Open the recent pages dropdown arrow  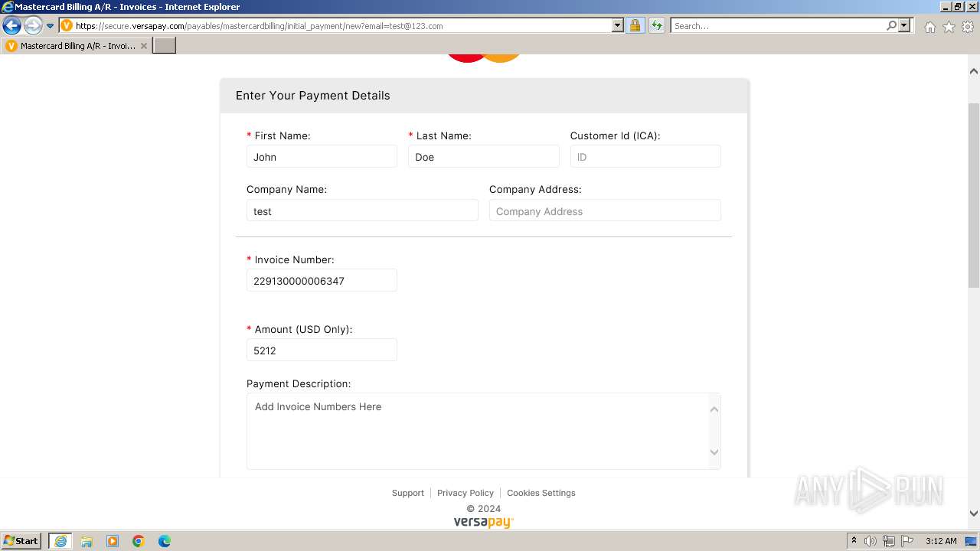click(x=51, y=26)
